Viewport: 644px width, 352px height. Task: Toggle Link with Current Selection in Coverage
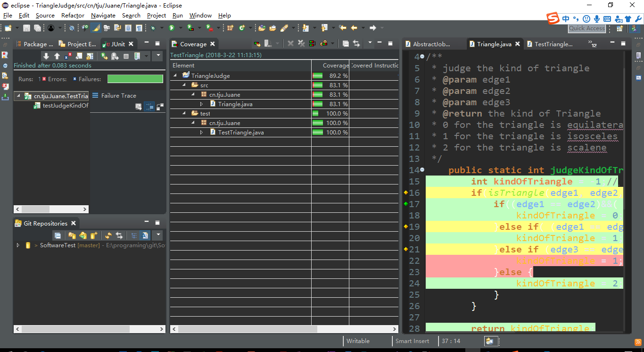[x=356, y=44]
